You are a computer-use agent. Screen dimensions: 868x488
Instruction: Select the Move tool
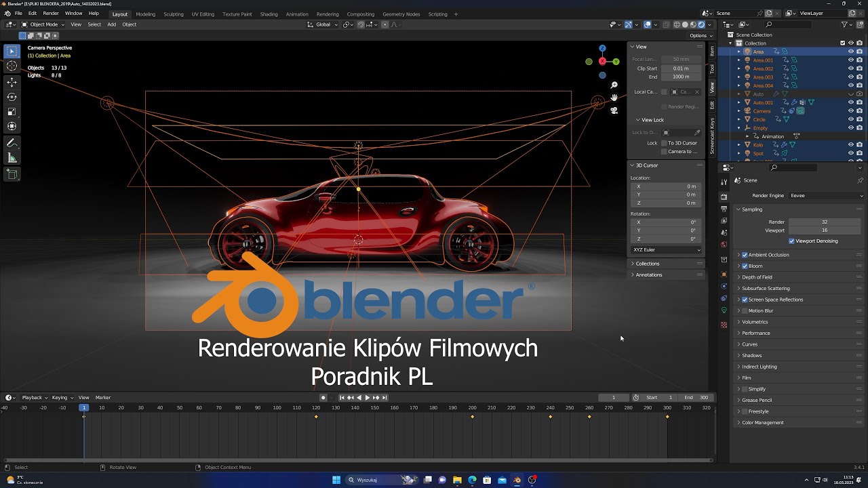(x=12, y=82)
